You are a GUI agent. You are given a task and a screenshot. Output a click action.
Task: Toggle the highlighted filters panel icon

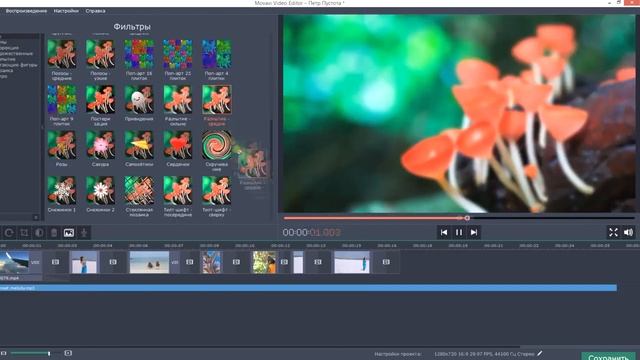click(x=69, y=233)
